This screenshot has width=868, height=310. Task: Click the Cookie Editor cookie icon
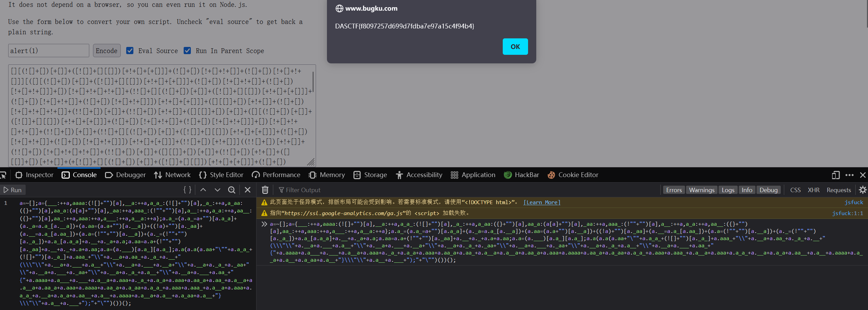tap(551, 175)
